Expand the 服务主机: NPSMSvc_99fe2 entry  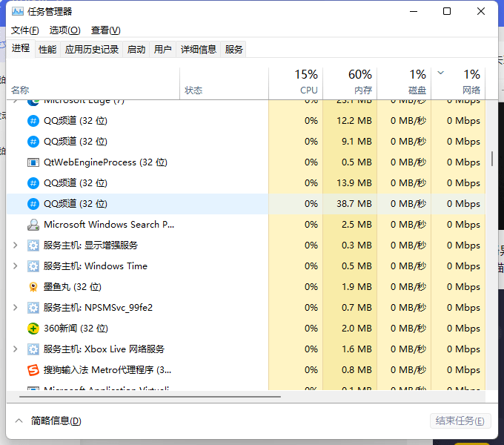click(16, 307)
